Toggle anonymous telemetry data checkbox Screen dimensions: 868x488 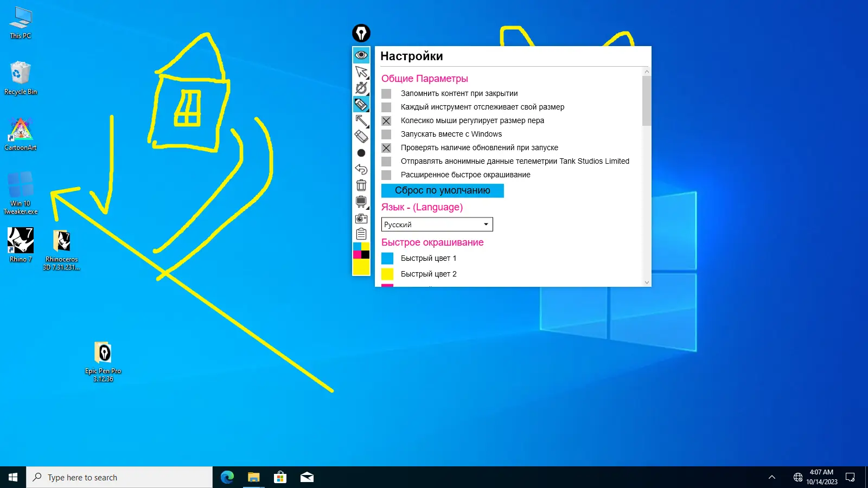click(386, 162)
